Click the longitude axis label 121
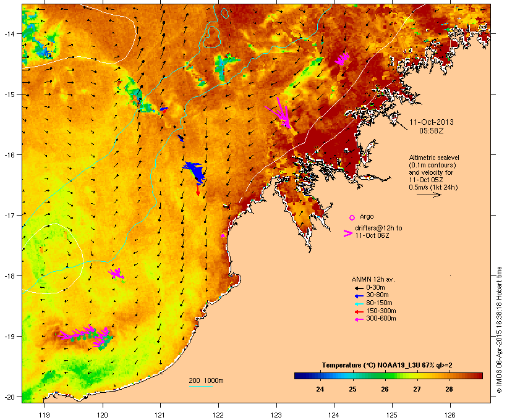This screenshot has width=507, height=420. coord(160,415)
